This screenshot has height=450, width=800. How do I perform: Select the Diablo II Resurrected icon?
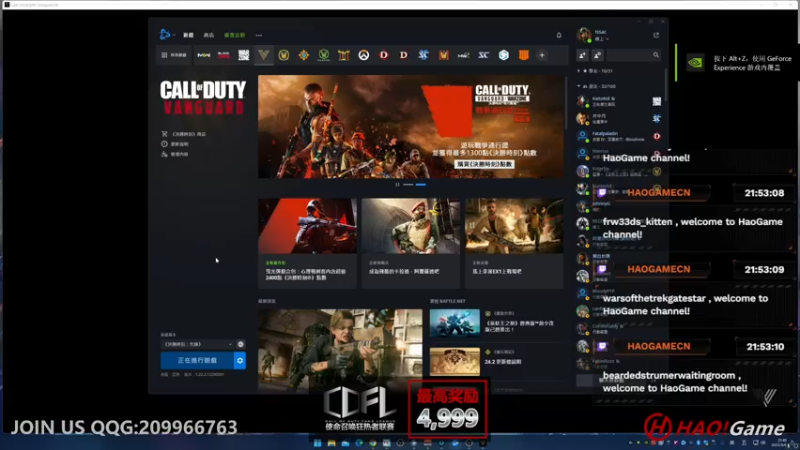(x=343, y=55)
